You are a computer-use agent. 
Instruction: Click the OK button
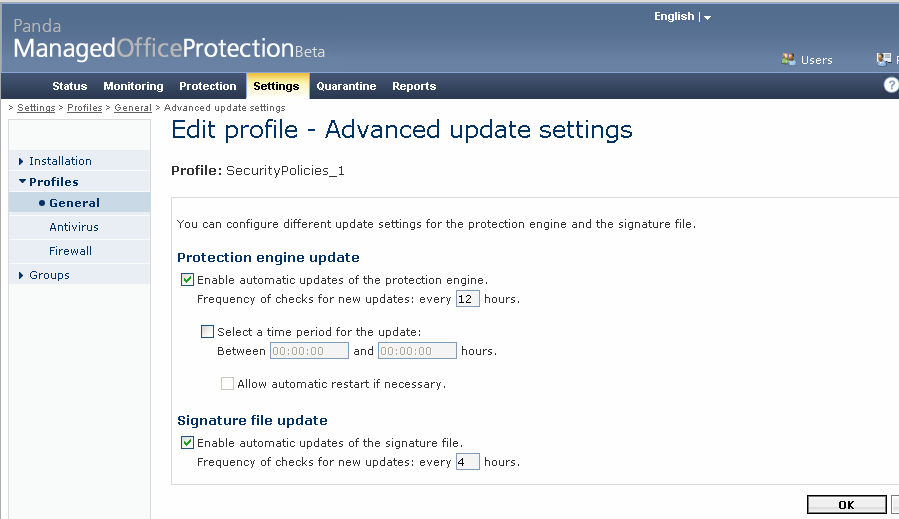pyautogui.click(x=846, y=505)
